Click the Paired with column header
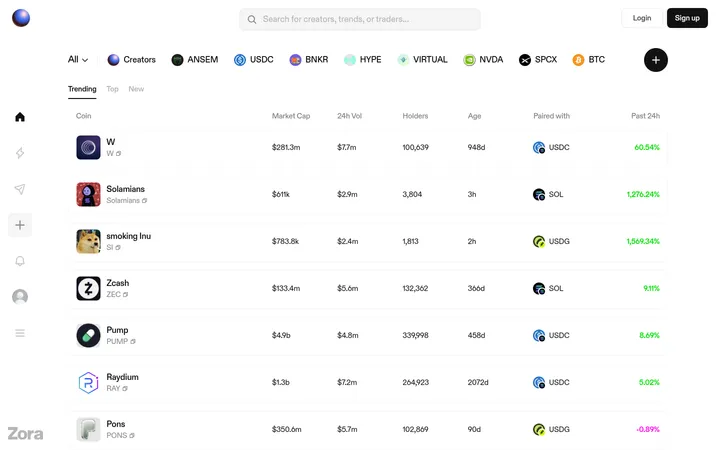 (551, 116)
